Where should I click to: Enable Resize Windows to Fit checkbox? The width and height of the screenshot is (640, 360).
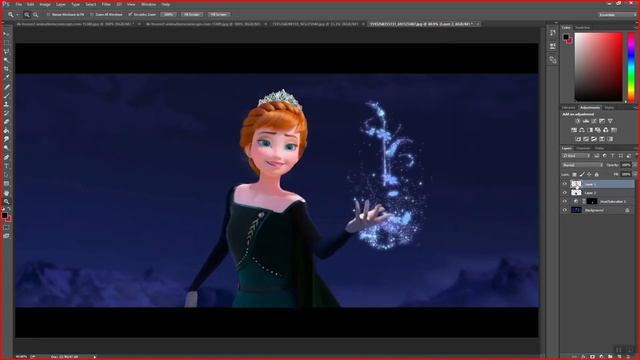pos(48,15)
